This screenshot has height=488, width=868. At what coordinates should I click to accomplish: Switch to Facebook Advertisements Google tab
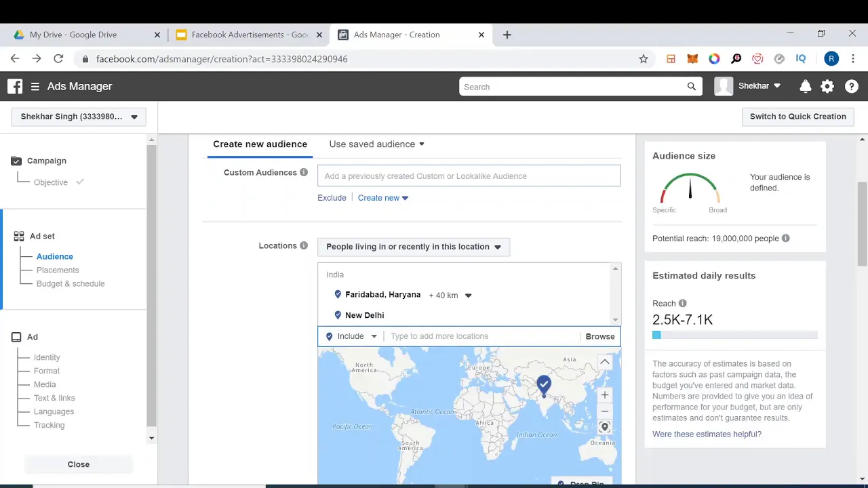pos(248,35)
